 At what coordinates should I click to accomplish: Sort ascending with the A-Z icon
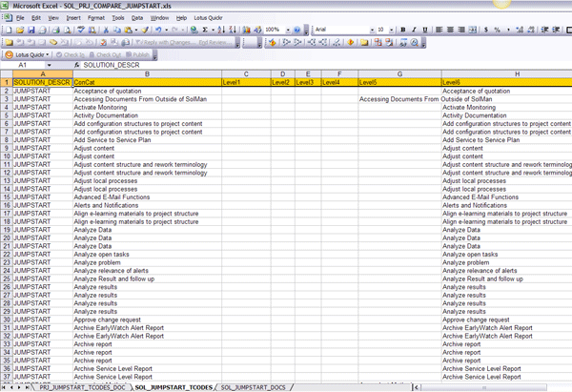pyautogui.click(x=221, y=30)
